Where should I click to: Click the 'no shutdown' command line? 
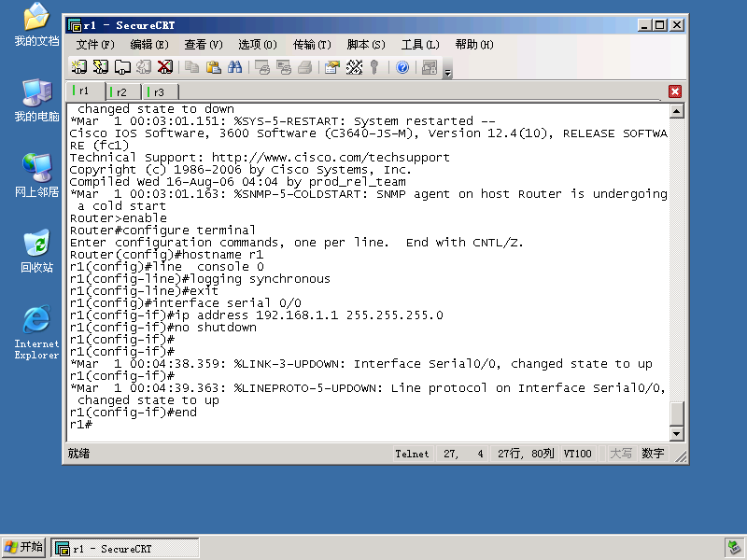pyautogui.click(x=162, y=328)
